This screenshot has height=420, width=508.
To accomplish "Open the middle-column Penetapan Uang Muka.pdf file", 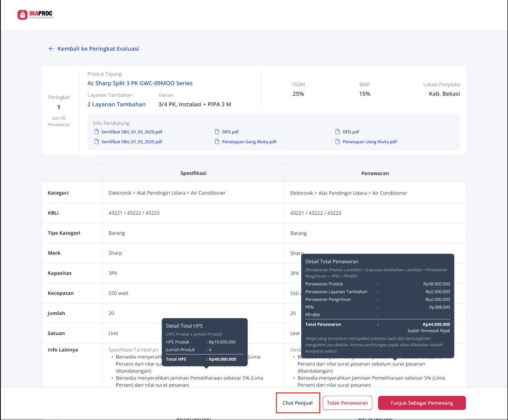I will point(249,142).
